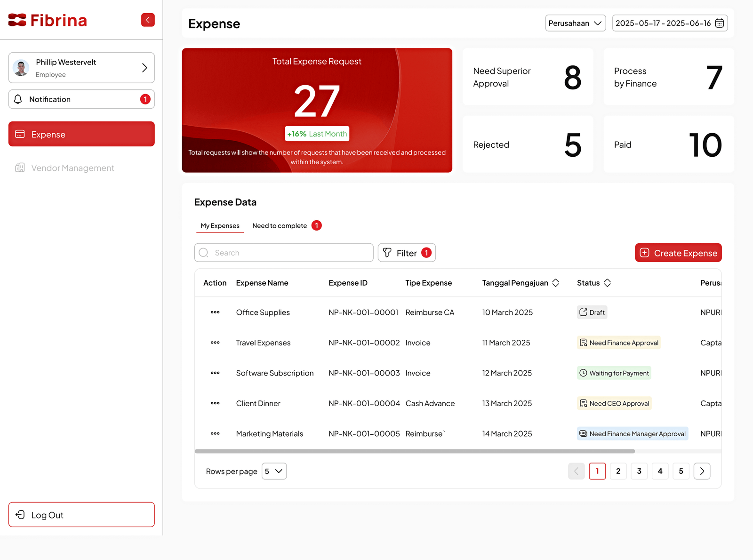Open the Perusahaan dropdown
The height and width of the screenshot is (560, 753).
coord(575,23)
